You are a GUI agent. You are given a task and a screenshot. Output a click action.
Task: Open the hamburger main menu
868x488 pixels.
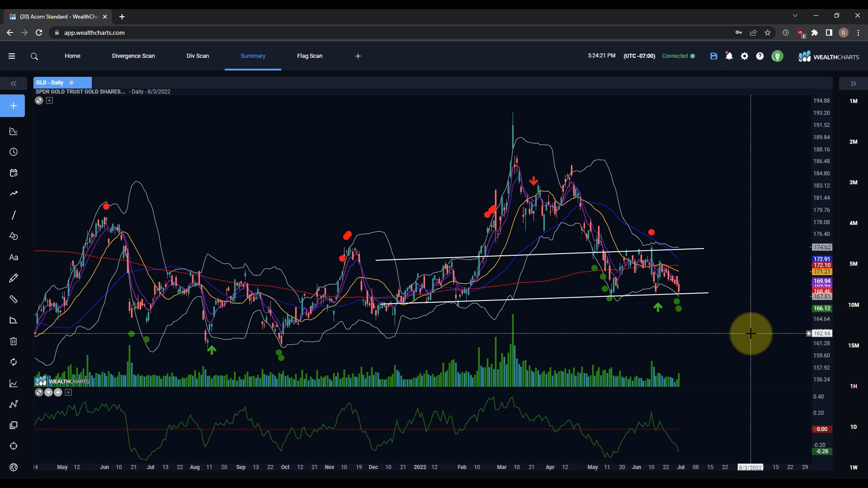click(12, 56)
